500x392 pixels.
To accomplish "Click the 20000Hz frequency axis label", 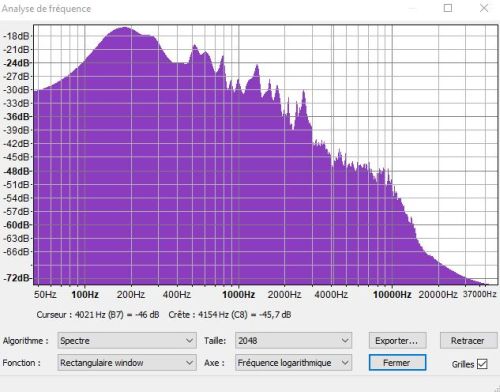I will pyautogui.click(x=438, y=295).
